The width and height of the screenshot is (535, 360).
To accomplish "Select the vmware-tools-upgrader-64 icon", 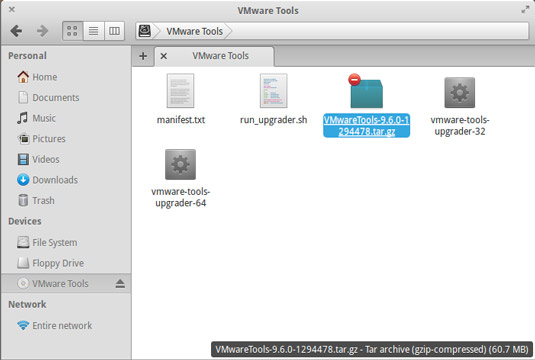I will pyautogui.click(x=180, y=164).
